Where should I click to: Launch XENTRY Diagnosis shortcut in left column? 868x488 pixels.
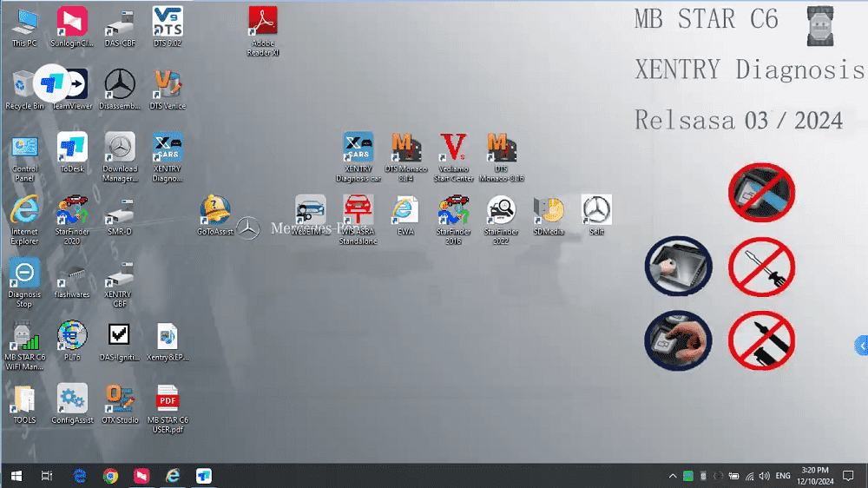click(168, 158)
